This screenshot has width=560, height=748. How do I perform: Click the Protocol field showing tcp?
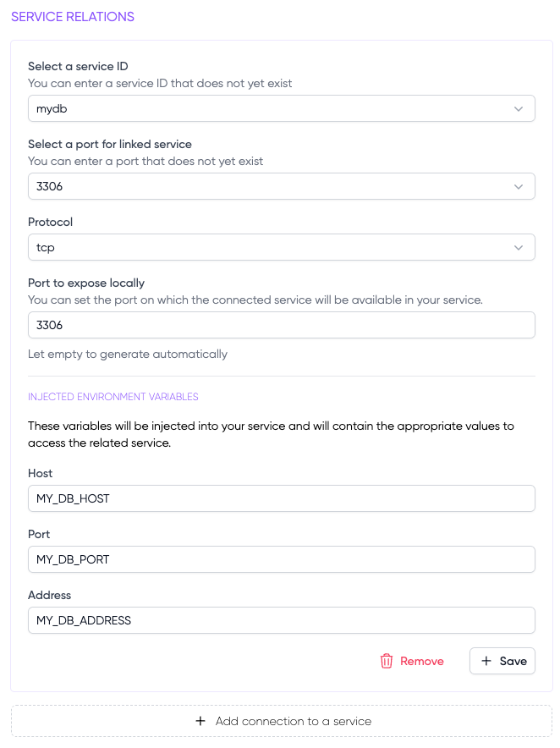pos(262,248)
